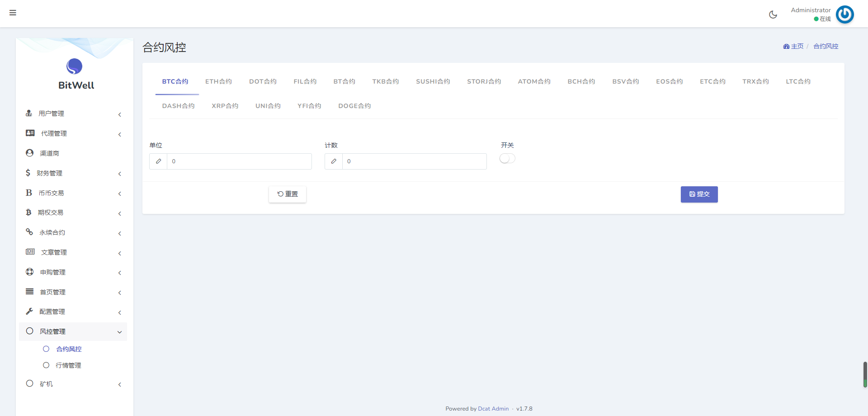Select the 合约风控 sidebar circle item

[x=46, y=349]
